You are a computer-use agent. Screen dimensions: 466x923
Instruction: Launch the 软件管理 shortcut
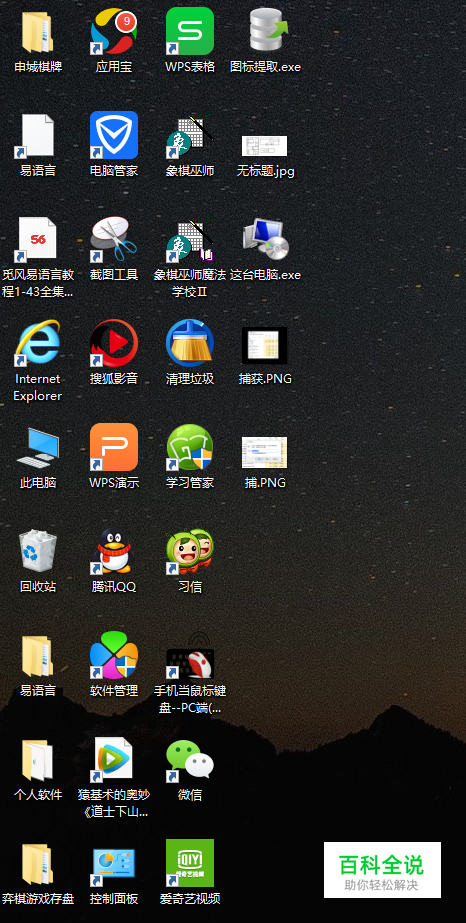pyautogui.click(x=114, y=655)
